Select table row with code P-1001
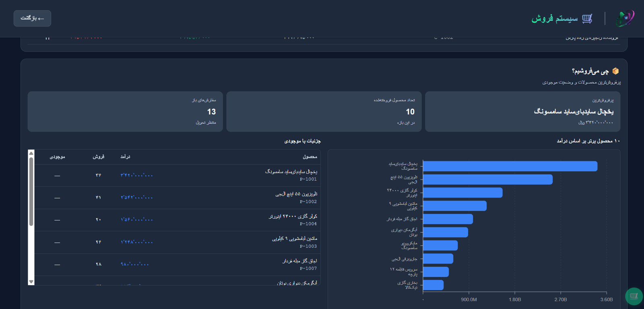This screenshot has height=309, width=644. point(178,175)
